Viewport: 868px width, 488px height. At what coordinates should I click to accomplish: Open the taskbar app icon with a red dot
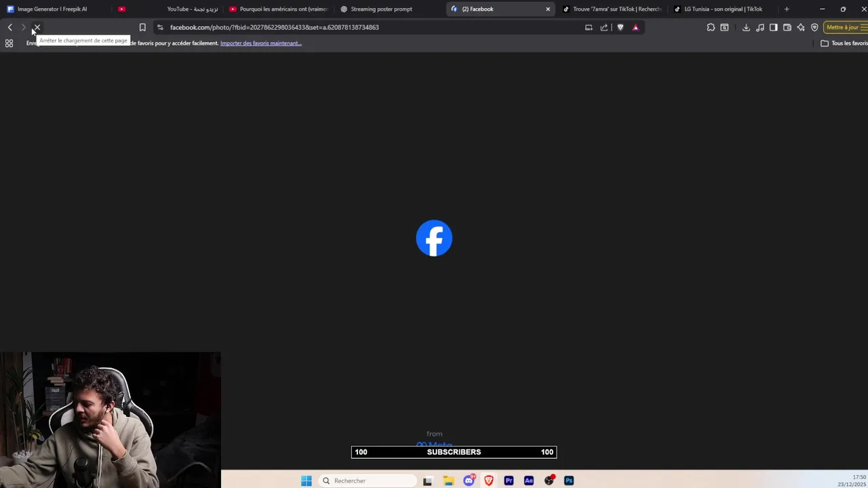[x=549, y=481]
